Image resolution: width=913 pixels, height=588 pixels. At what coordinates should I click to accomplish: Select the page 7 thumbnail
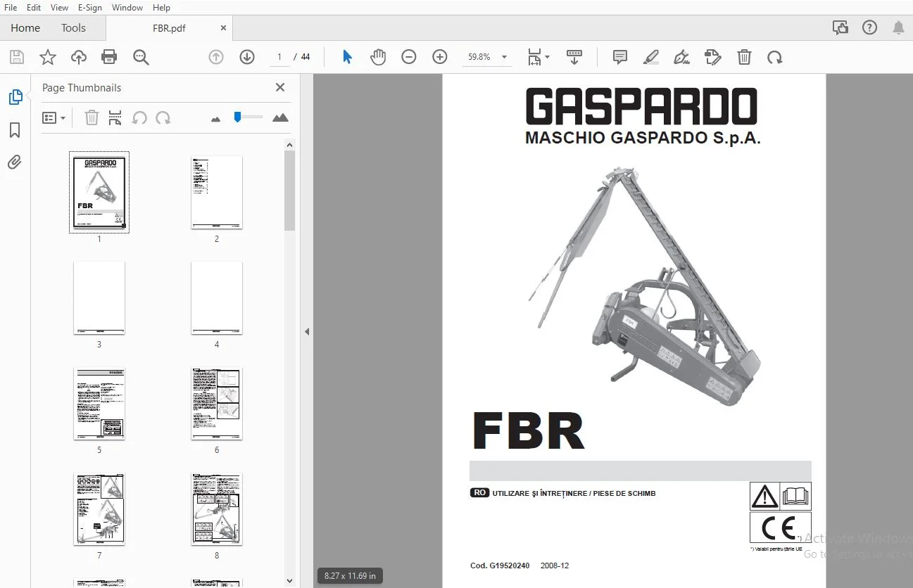point(99,509)
